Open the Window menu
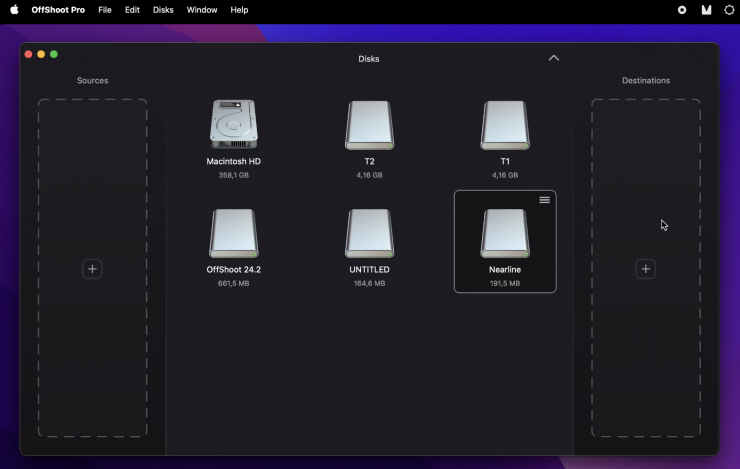 pos(202,10)
